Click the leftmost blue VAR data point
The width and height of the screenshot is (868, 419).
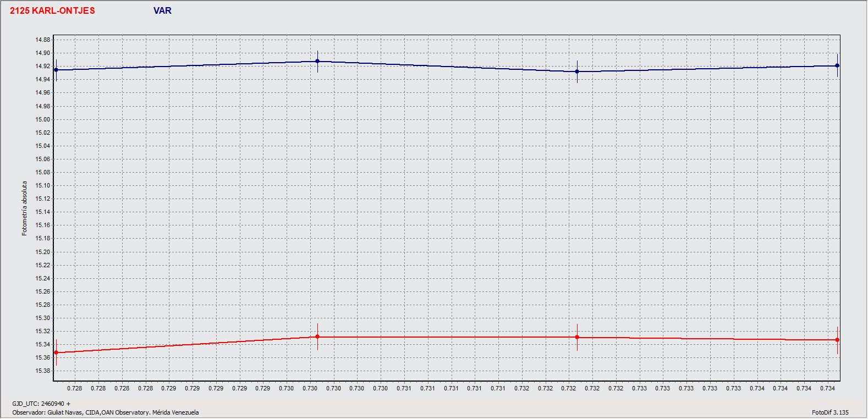[x=56, y=70]
